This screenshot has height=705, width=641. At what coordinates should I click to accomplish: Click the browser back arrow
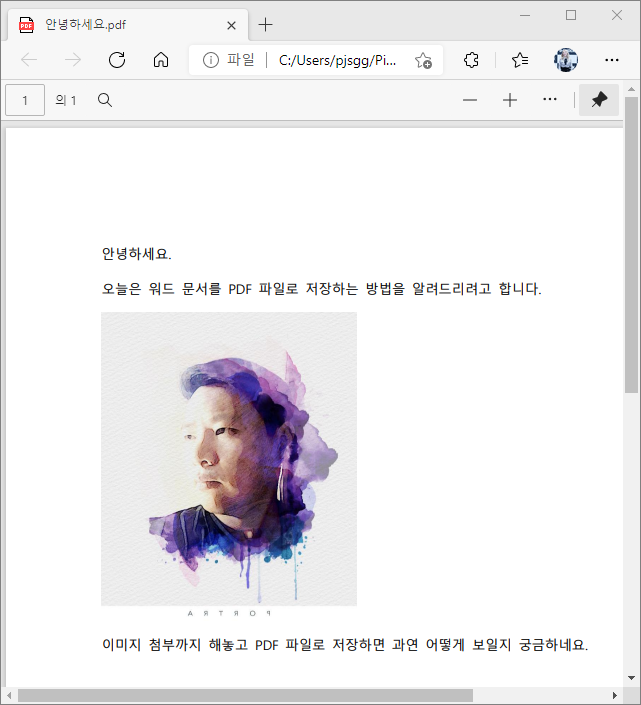click(29, 60)
